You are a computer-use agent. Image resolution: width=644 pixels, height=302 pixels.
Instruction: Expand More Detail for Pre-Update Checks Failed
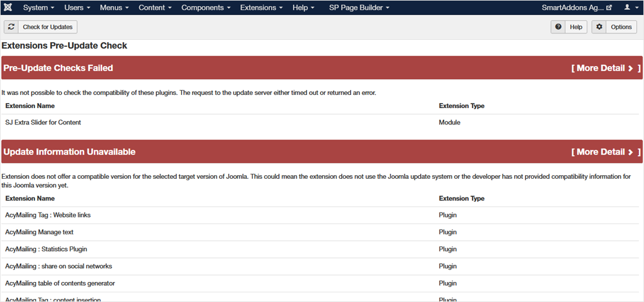tap(606, 68)
